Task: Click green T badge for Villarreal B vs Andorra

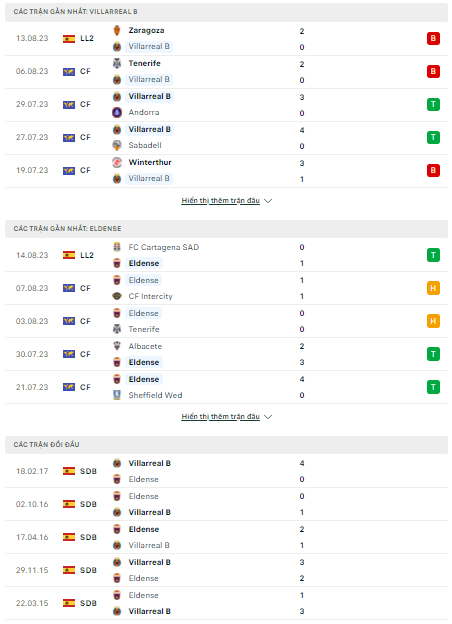Action: [x=433, y=105]
